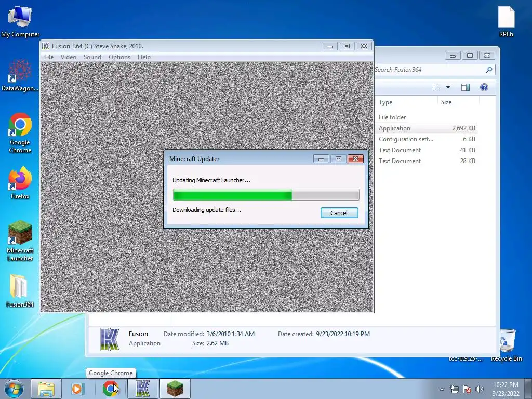This screenshot has height=399, width=532.
Task: Open the Firefox desktop shortcut
Action: click(20, 182)
